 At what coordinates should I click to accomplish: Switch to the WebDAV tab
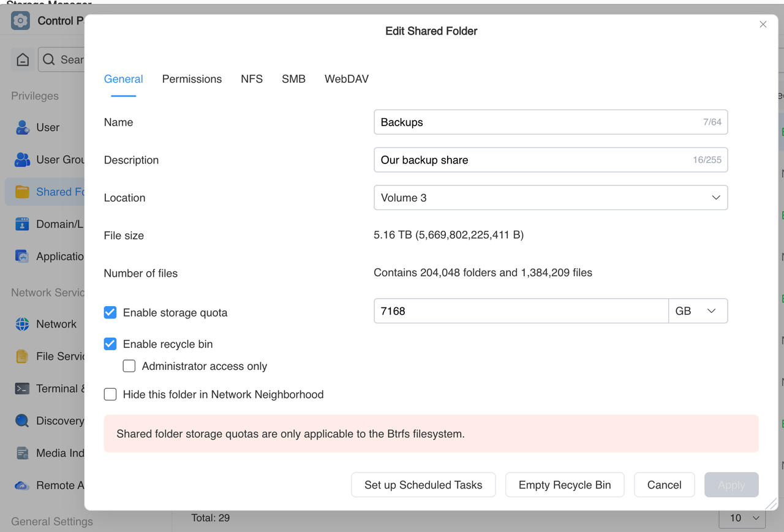tap(347, 79)
